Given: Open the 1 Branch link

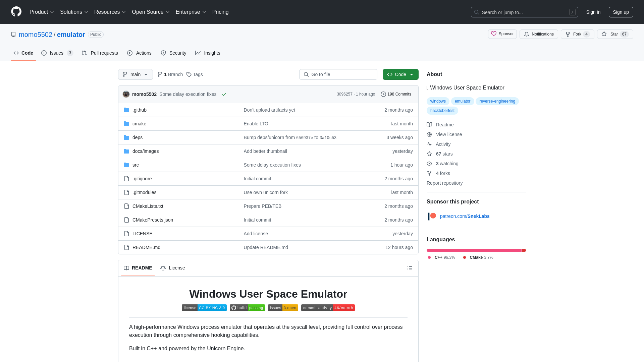Looking at the screenshot, I should point(170,74).
